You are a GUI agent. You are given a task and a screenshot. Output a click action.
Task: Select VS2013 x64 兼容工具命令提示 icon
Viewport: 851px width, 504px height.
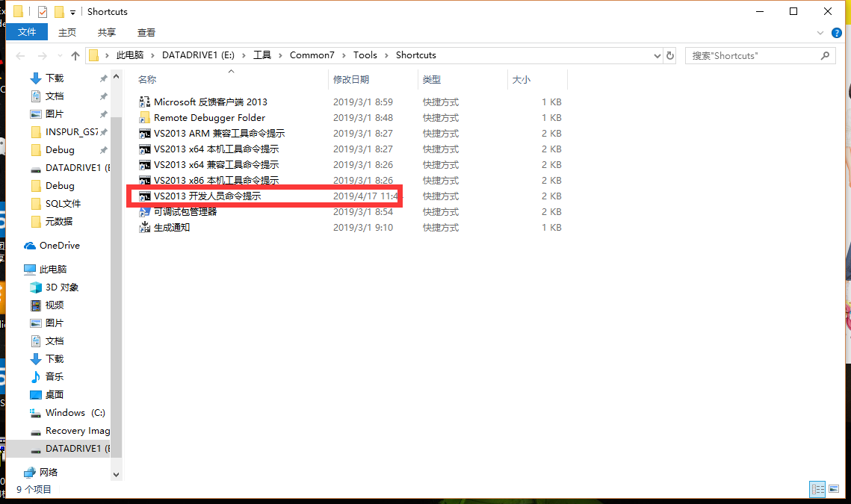pos(144,165)
